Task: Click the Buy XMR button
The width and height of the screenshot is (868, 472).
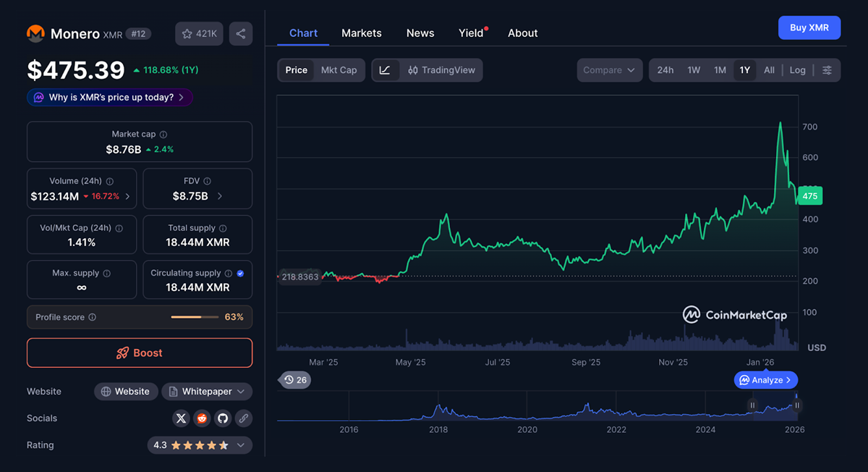Action: [x=809, y=28]
